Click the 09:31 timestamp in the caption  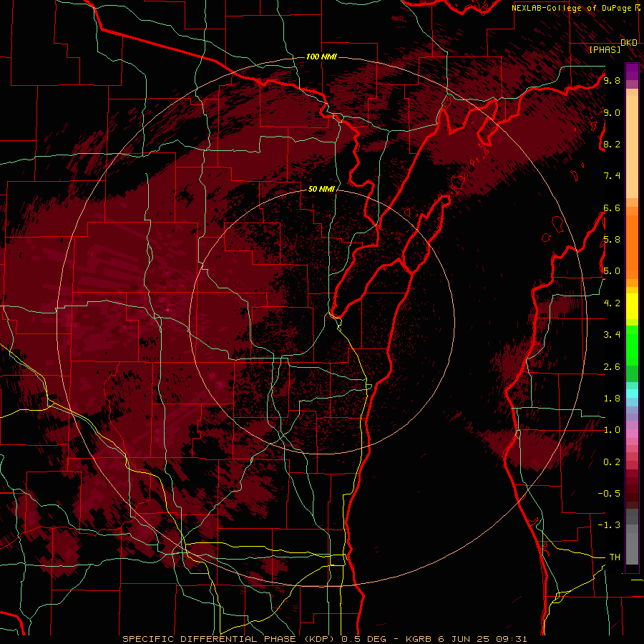click(510, 639)
